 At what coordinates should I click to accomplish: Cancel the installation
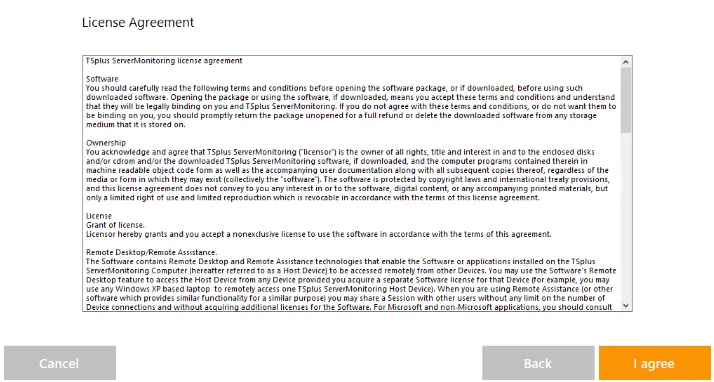coord(60,363)
